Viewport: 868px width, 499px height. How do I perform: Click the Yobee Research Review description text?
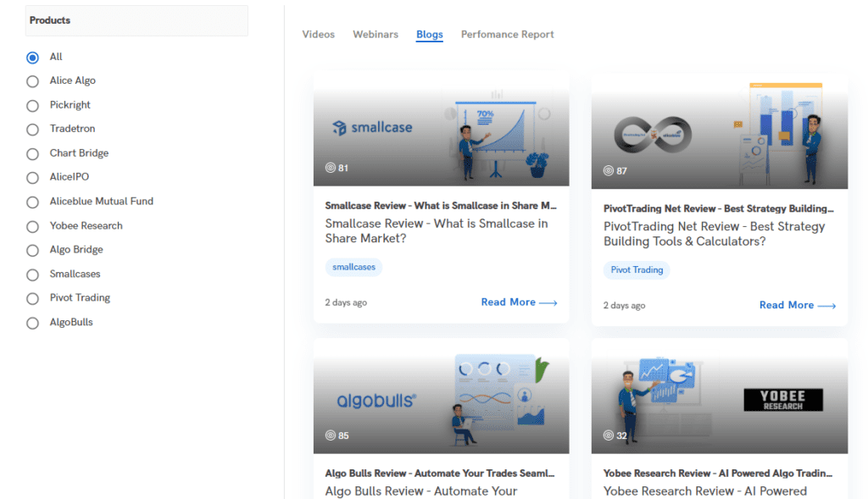[705, 491]
